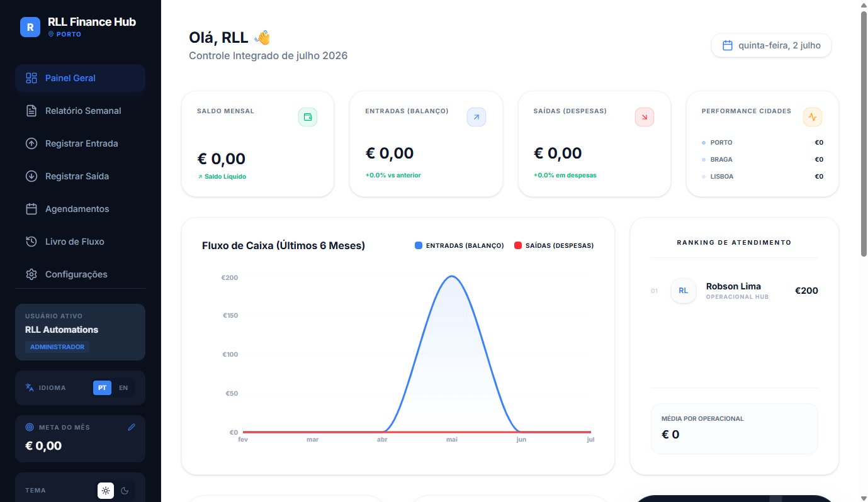Click 'Controle Integrado de julho 2026' subtitle

pyautogui.click(x=268, y=55)
